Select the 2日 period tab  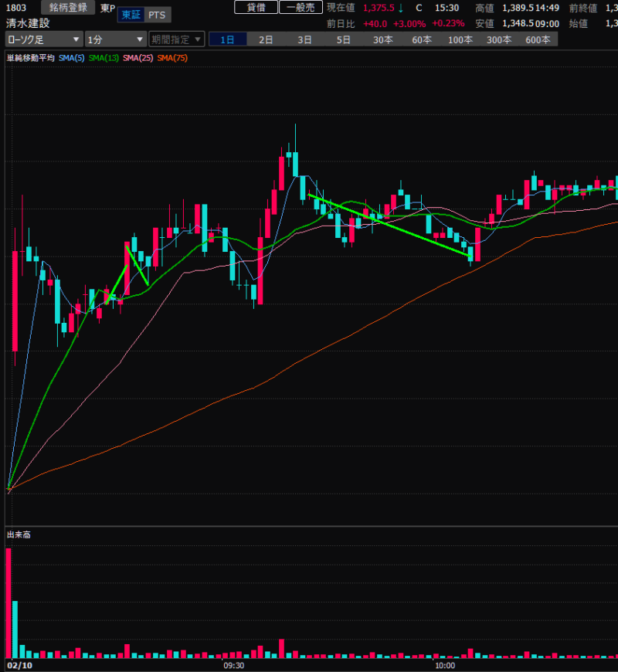(266, 39)
